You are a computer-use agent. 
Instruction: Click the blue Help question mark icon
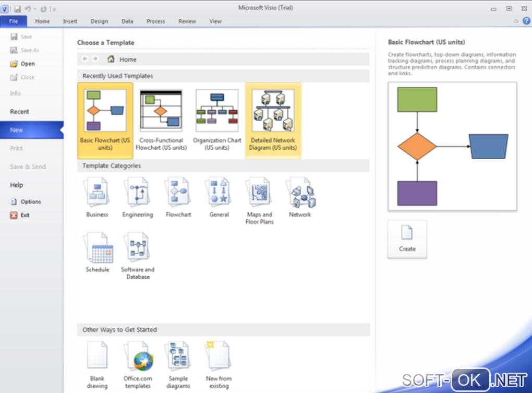pyautogui.click(x=526, y=21)
